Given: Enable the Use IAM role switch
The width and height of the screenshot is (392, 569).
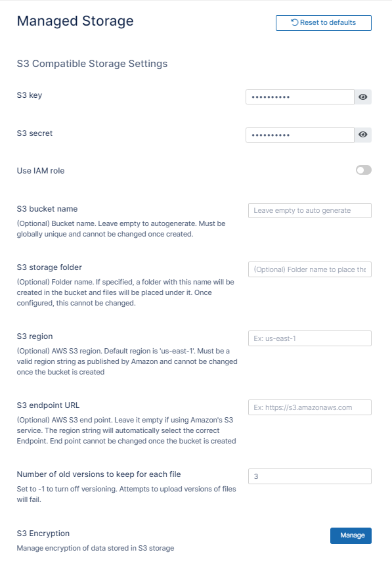Looking at the screenshot, I should (x=364, y=170).
